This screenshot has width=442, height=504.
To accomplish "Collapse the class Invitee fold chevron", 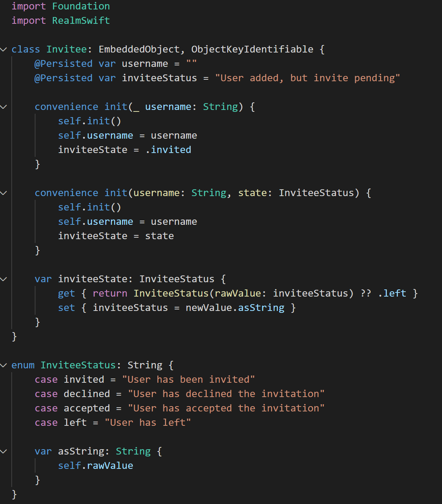I will coord(4,49).
